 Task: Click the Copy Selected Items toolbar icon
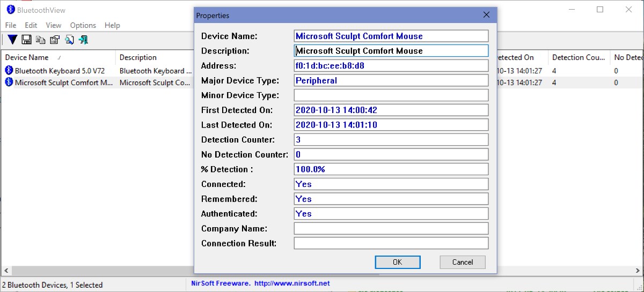pyautogui.click(x=40, y=40)
